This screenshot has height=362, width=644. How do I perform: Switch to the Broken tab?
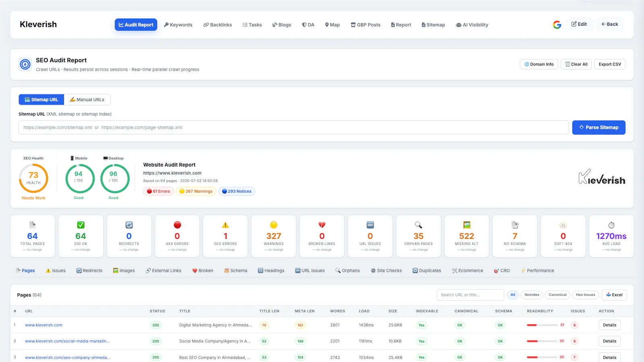point(202,271)
